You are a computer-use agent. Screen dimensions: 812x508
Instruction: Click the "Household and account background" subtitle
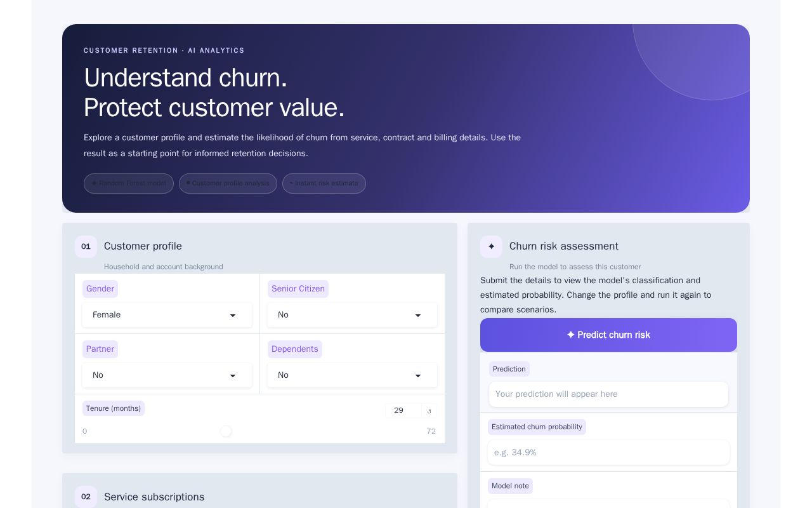(164, 267)
